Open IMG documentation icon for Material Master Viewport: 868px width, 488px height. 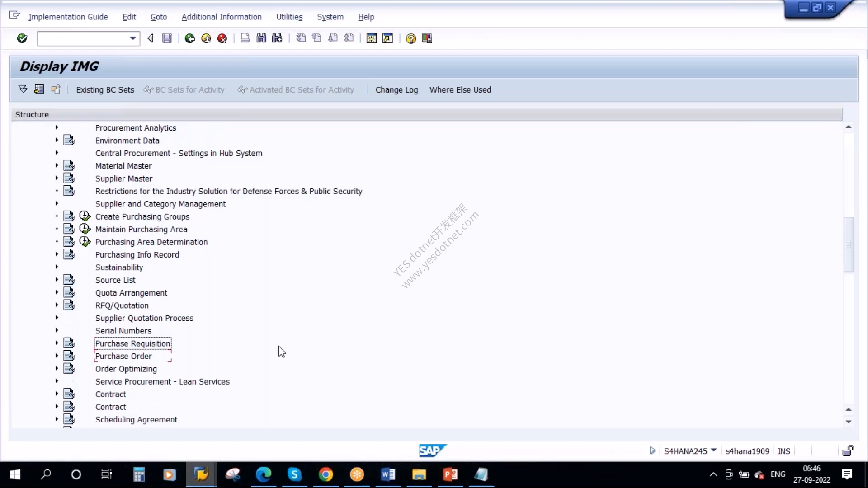pyautogui.click(x=69, y=166)
